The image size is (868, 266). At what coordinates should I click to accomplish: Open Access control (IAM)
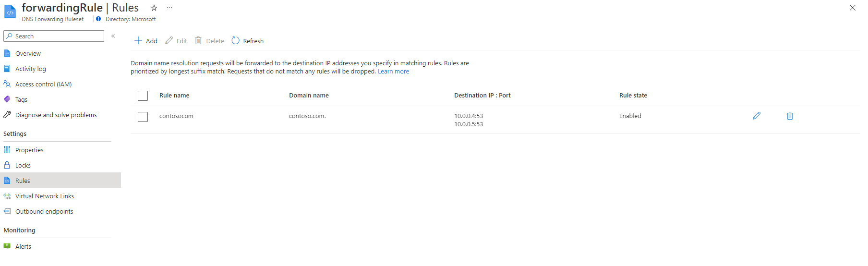coord(43,84)
